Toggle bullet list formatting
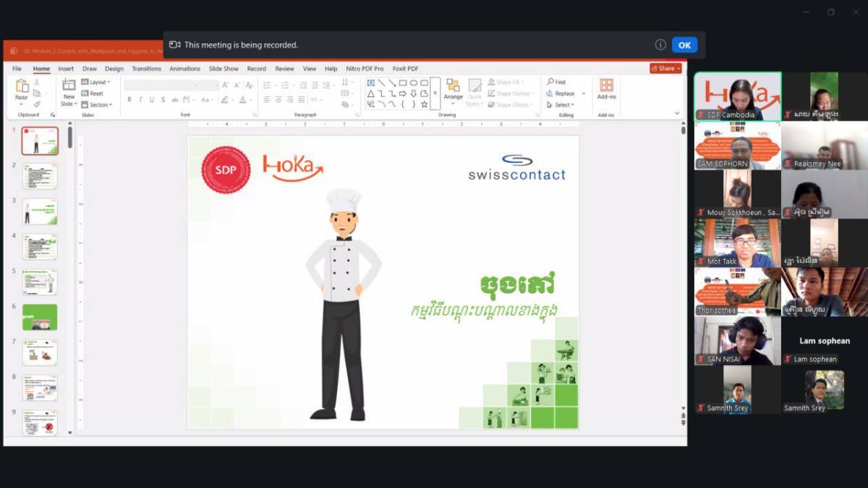The width and height of the screenshot is (868, 488). tap(267, 85)
